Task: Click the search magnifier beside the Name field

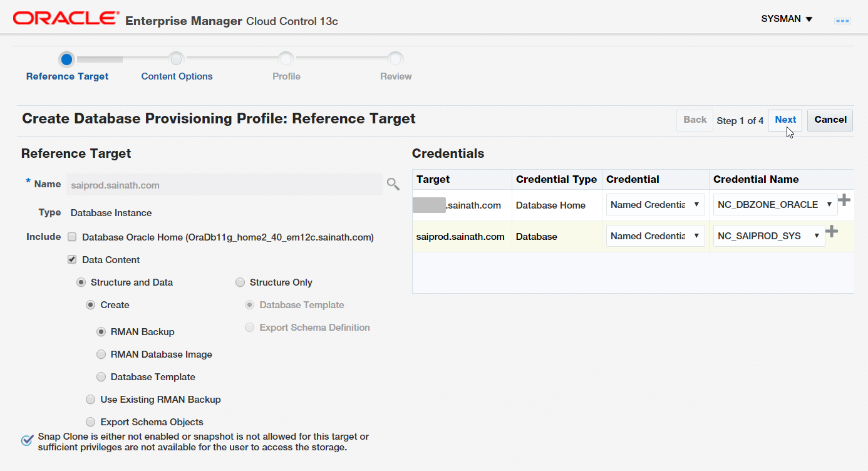Action: [x=393, y=184]
